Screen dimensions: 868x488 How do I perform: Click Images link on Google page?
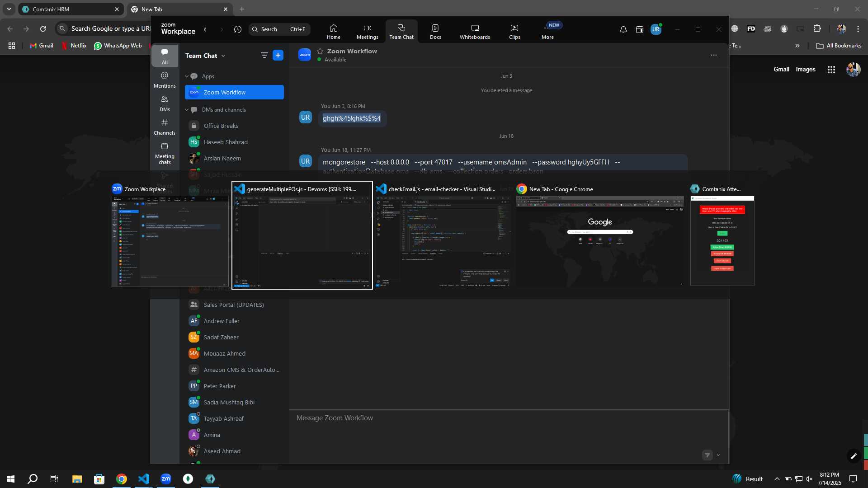click(x=806, y=70)
